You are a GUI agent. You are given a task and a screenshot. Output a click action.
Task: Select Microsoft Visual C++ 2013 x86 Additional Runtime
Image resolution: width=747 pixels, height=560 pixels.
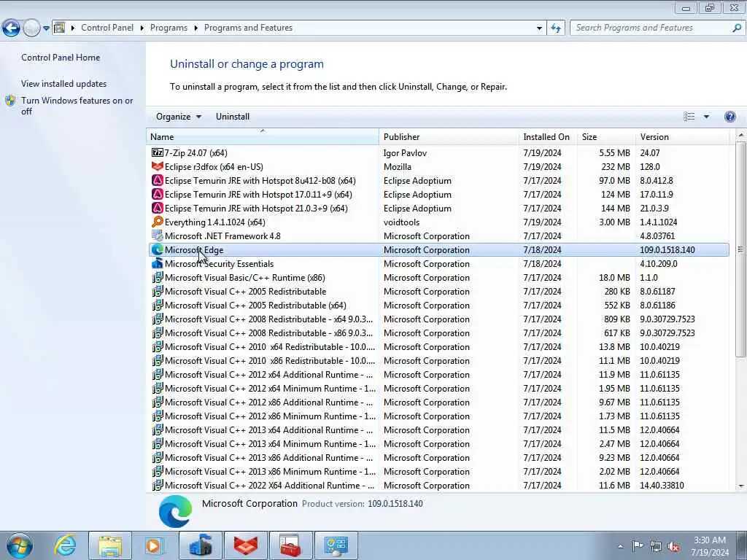point(439,458)
